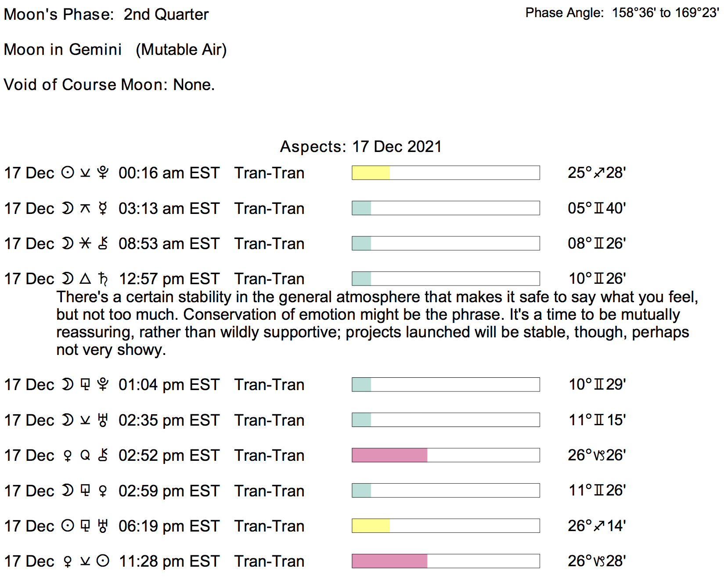The width and height of the screenshot is (728, 586).
Task: Click the Saturn glyph in the 12:57 pm row
Action: tap(103, 279)
